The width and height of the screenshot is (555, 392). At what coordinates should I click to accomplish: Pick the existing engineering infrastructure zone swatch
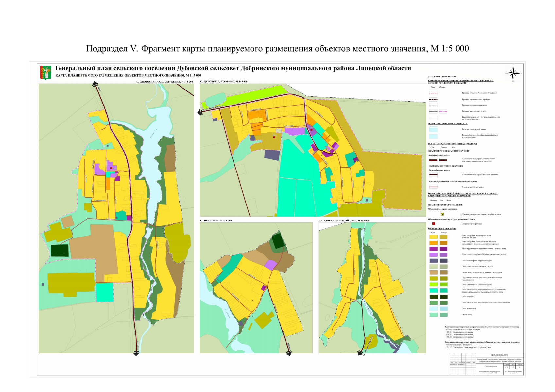point(433,261)
